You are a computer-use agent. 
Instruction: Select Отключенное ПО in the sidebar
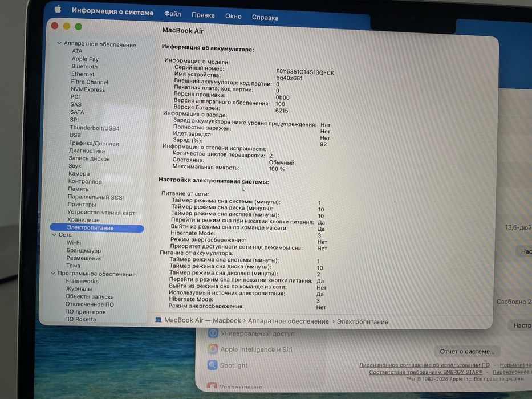point(90,304)
